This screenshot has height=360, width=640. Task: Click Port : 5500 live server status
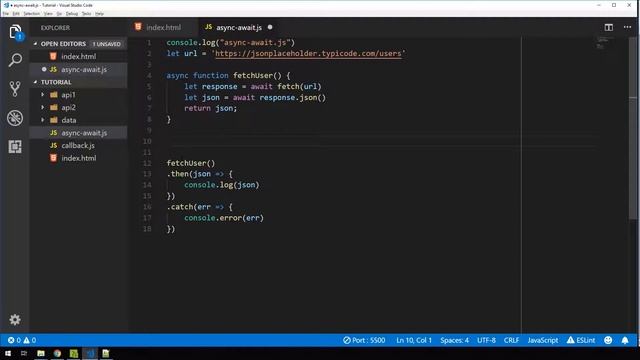click(364, 340)
